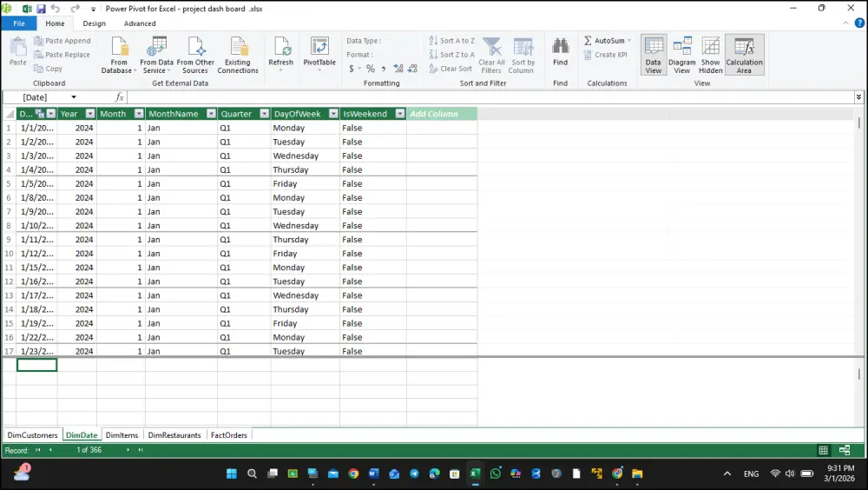Toggle the Calculation Area
Viewport: 868px width, 490px height.
745,55
